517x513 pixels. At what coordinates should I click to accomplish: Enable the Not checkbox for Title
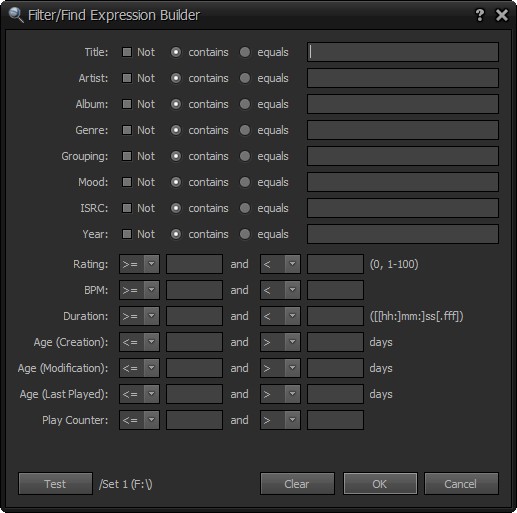pos(127,52)
